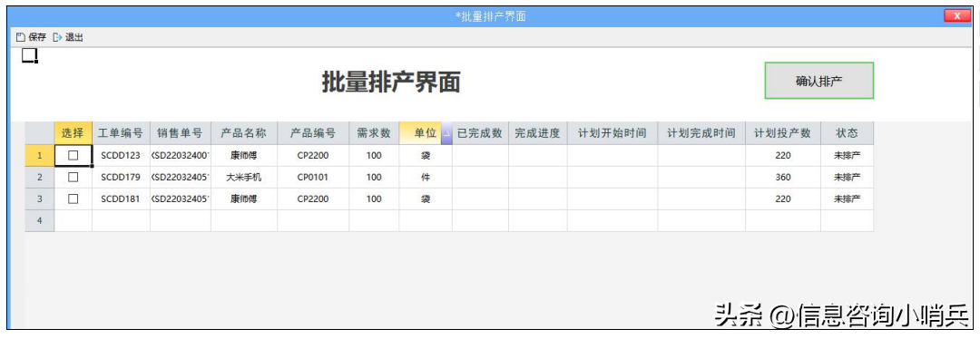Click the 大米手机 product name cell
980x339 pixels.
pos(244,178)
